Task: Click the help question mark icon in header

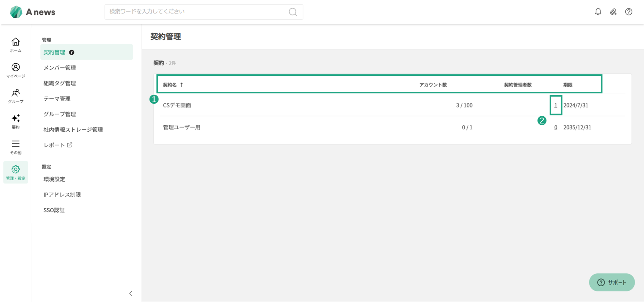Action: point(628,12)
